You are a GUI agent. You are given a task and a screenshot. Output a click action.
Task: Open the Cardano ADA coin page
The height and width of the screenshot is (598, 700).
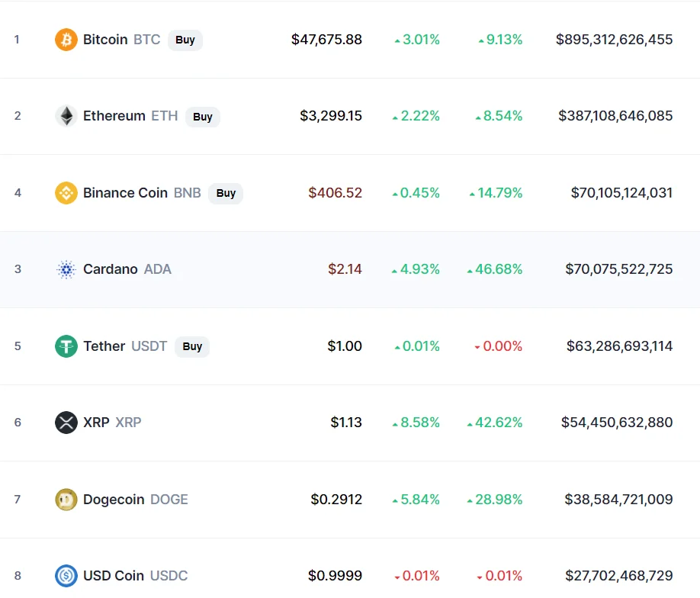(x=127, y=269)
